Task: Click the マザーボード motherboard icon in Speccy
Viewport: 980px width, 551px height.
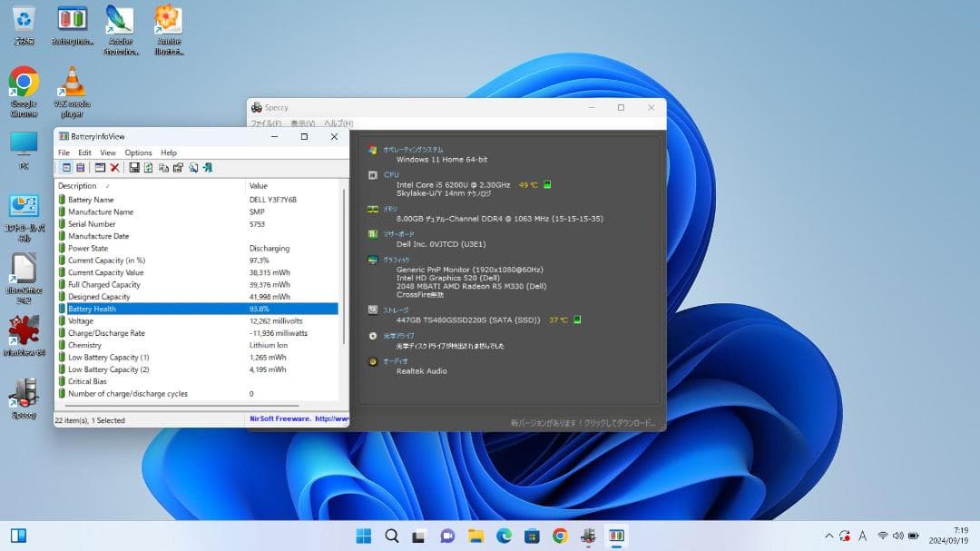Action: (372, 233)
